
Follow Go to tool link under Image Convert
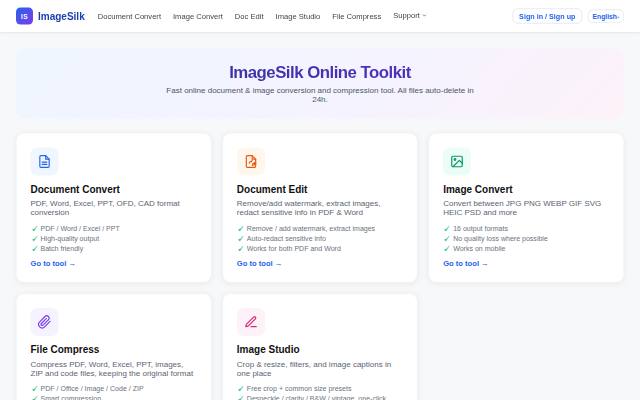click(x=465, y=264)
